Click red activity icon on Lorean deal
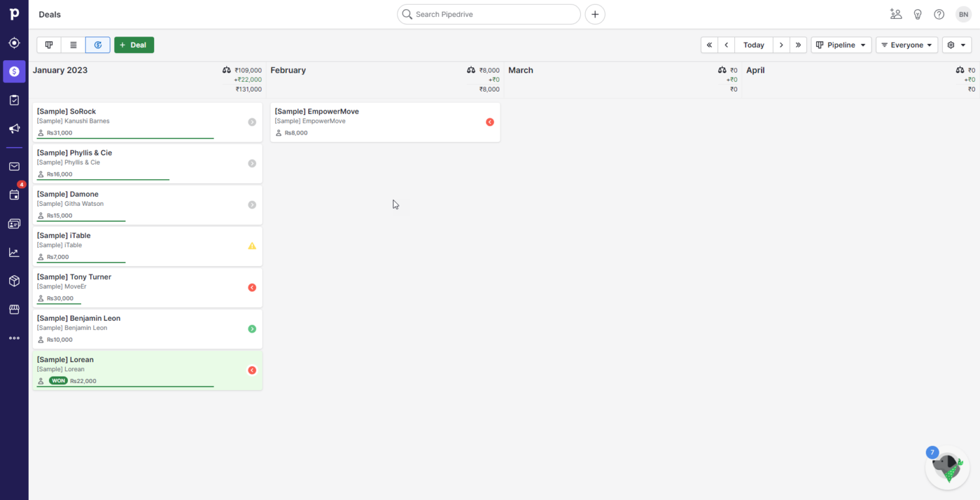The height and width of the screenshot is (500, 980). tap(252, 370)
